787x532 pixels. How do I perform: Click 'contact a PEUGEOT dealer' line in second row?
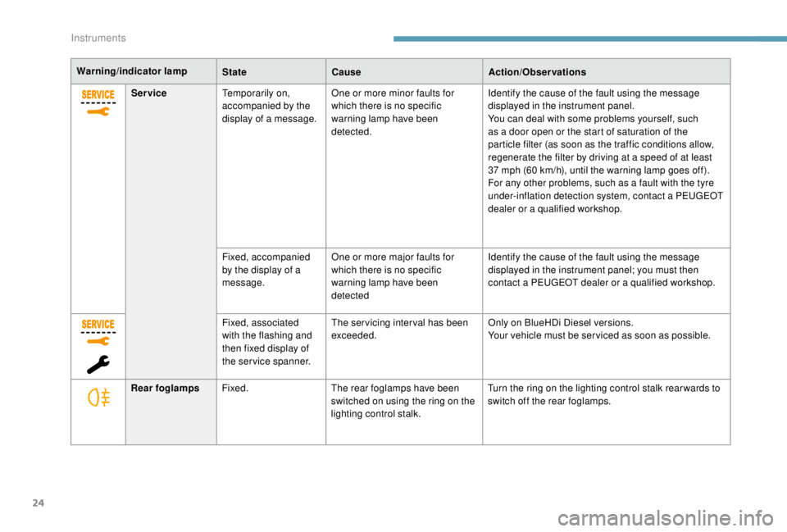coord(601,283)
